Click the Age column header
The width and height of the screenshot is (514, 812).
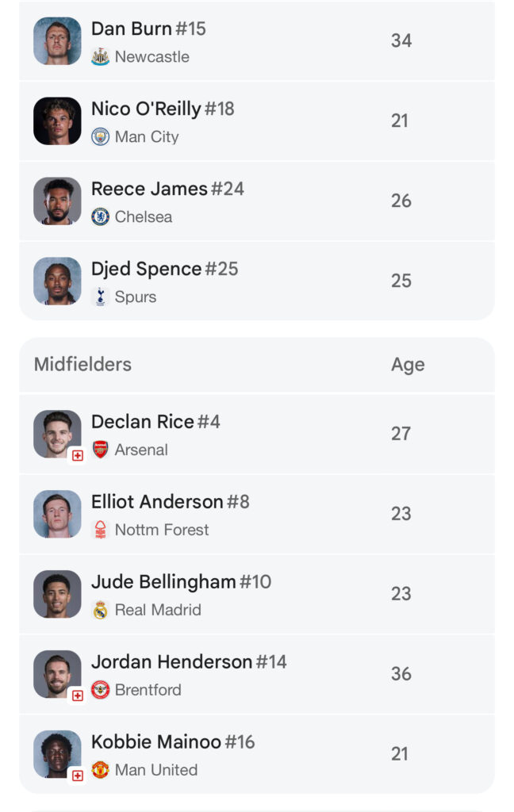pyautogui.click(x=408, y=365)
